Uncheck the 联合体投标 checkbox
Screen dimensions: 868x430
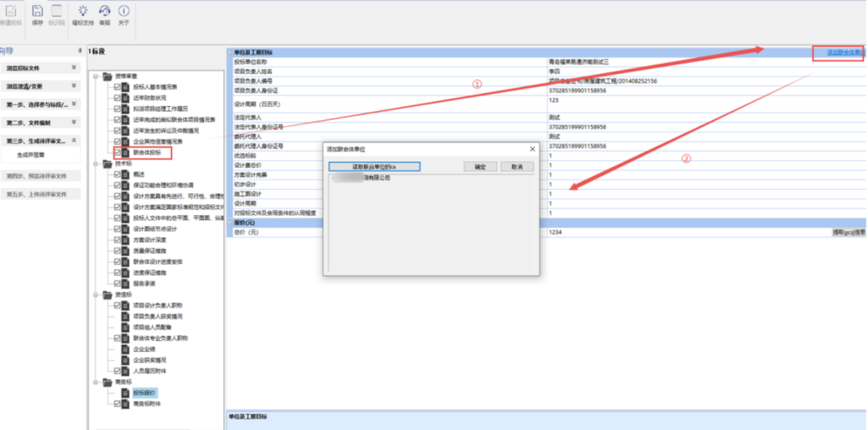point(117,152)
